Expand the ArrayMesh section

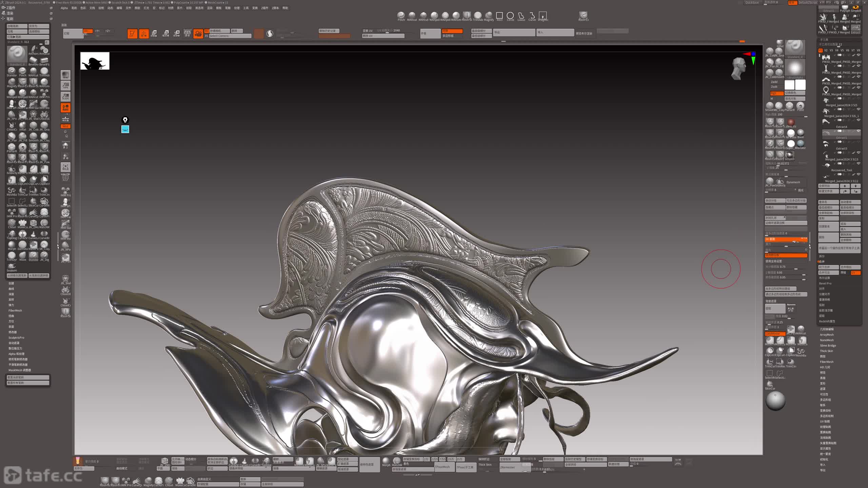pos(827,335)
